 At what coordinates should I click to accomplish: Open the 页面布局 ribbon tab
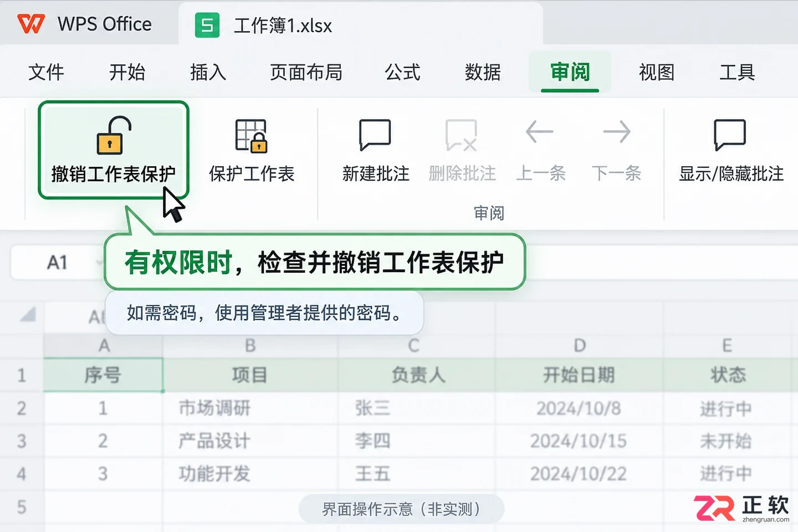tap(306, 72)
